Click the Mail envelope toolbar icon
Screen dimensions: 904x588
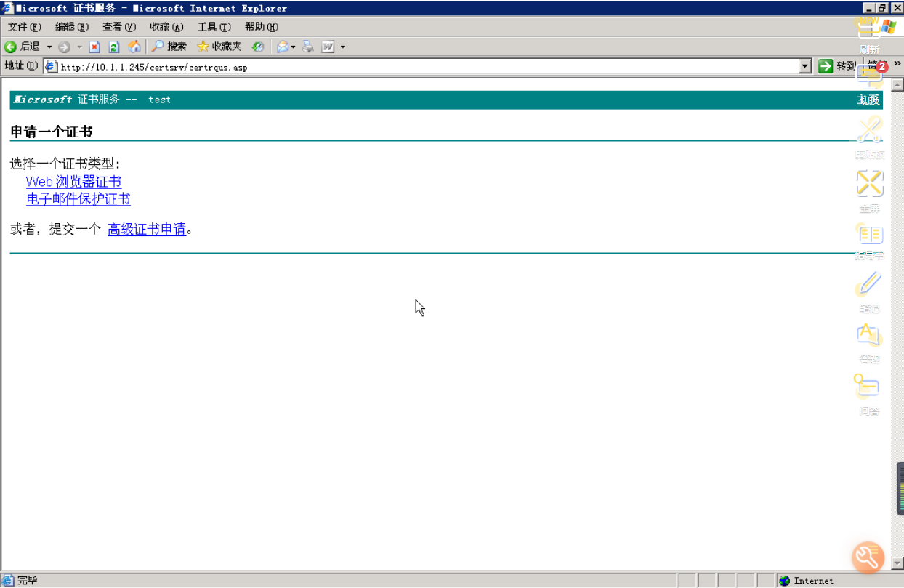tap(283, 47)
